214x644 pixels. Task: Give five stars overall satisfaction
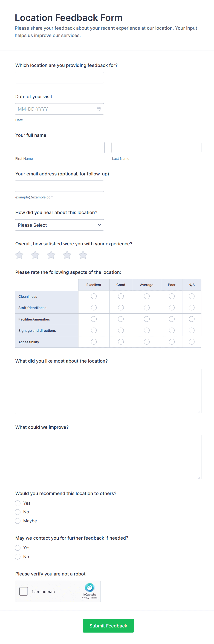click(x=83, y=255)
